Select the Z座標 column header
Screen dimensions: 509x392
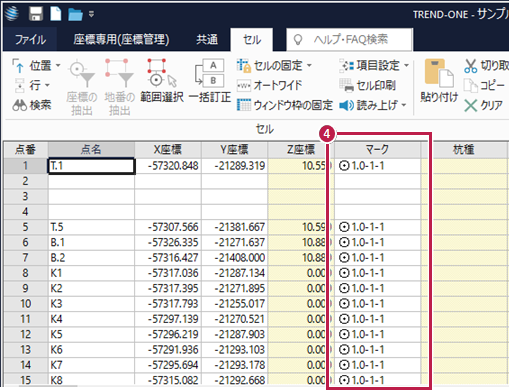click(x=301, y=149)
